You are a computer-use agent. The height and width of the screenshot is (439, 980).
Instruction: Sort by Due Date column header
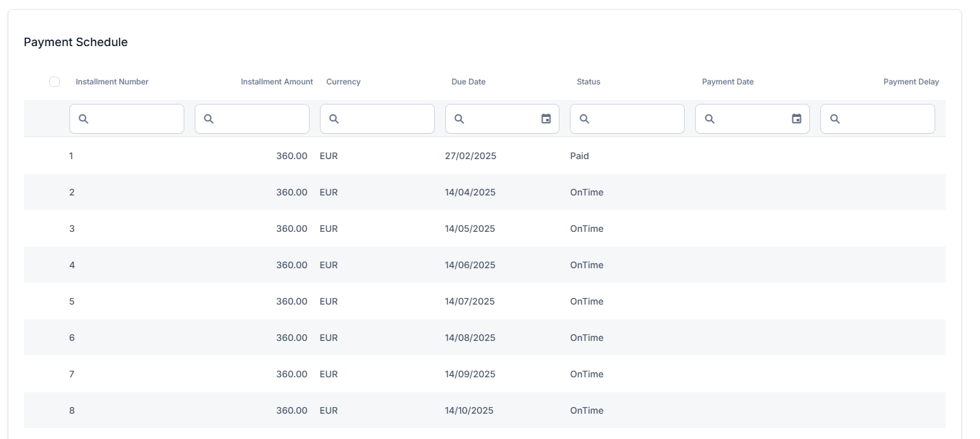[x=469, y=82]
